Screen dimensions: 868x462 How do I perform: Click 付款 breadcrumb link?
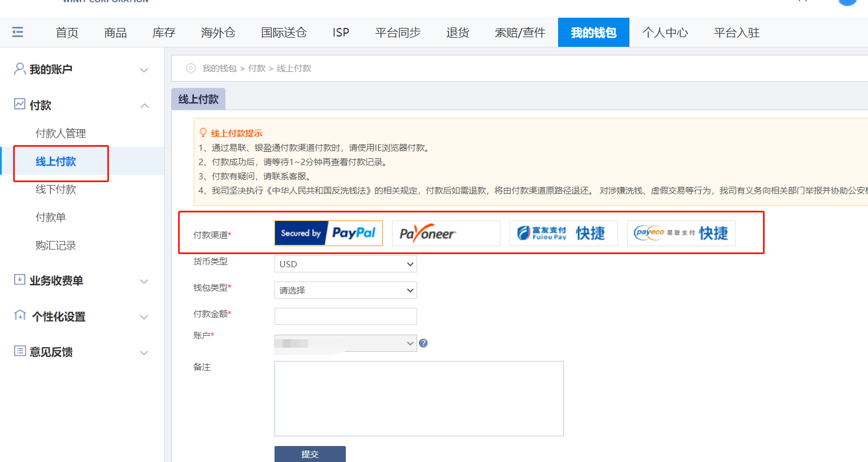pos(257,69)
